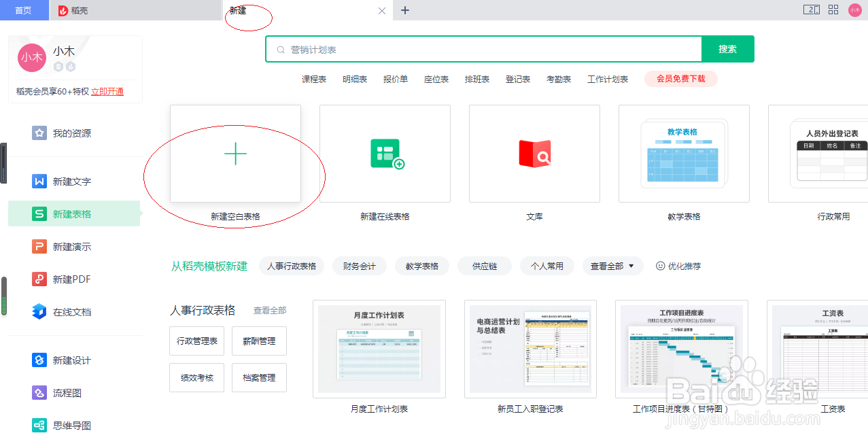This screenshot has width=868, height=448.
Task: Click the 小木 user avatar
Action: (x=31, y=58)
